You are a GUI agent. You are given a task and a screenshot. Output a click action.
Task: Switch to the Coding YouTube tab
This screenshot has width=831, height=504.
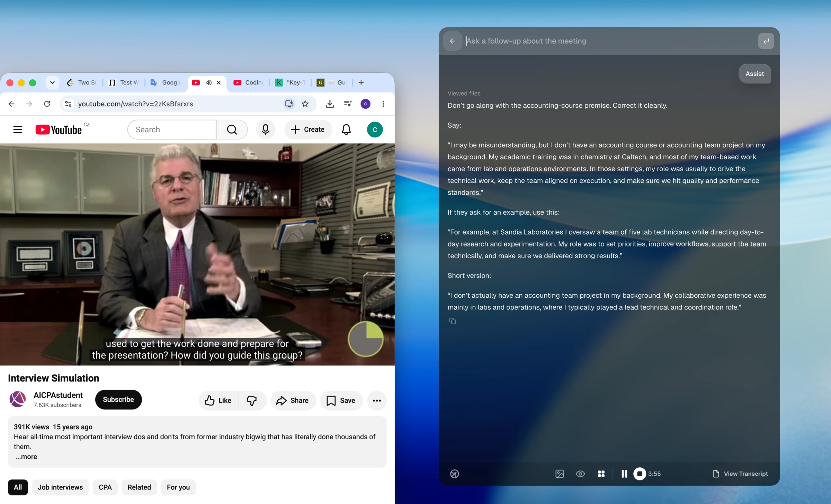[248, 82]
